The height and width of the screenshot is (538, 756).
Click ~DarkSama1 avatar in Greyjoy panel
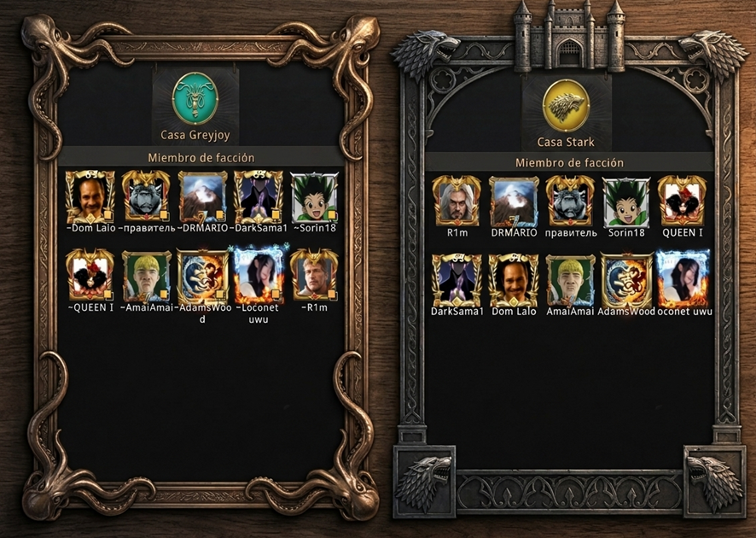(x=259, y=196)
